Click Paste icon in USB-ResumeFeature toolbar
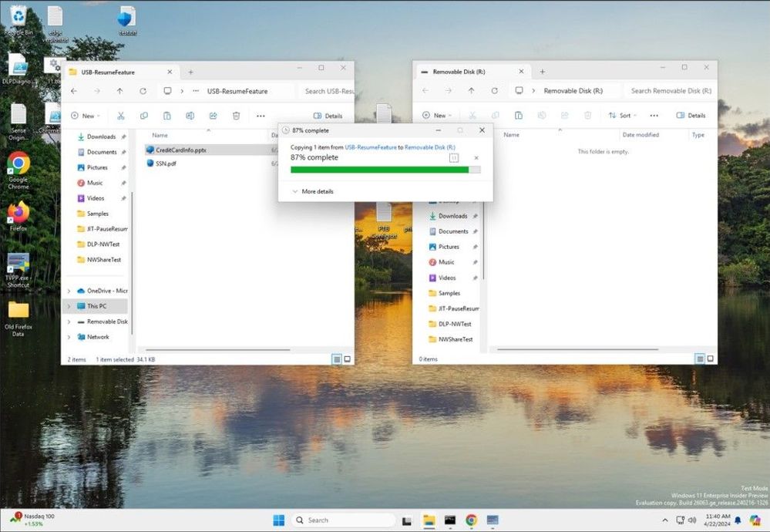770x532 pixels. 167,116
